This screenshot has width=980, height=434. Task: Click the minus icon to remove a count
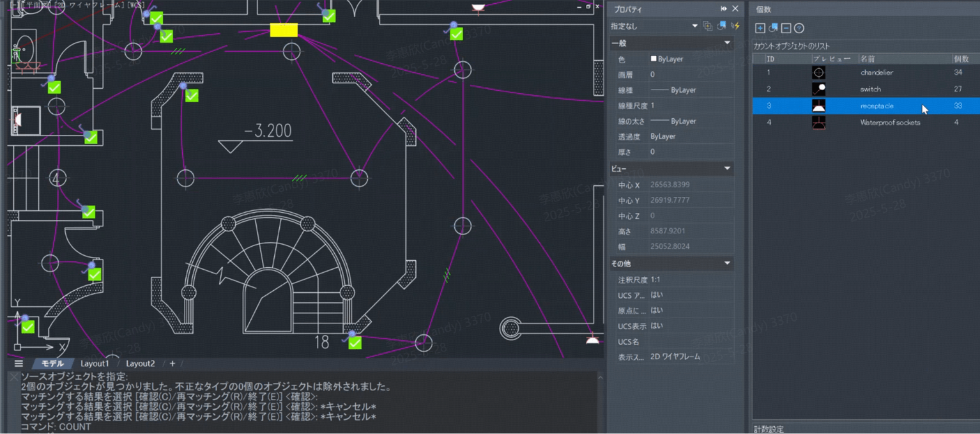786,28
